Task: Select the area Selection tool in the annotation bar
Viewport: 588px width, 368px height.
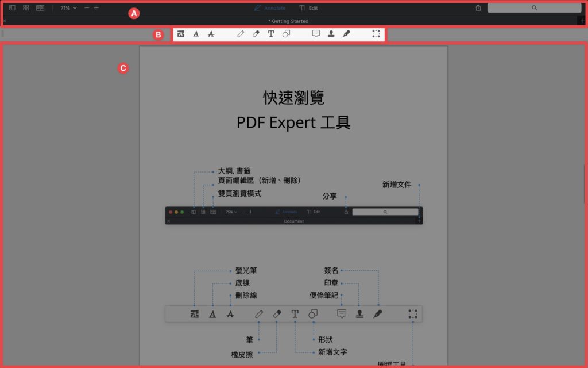Action: pos(376,34)
